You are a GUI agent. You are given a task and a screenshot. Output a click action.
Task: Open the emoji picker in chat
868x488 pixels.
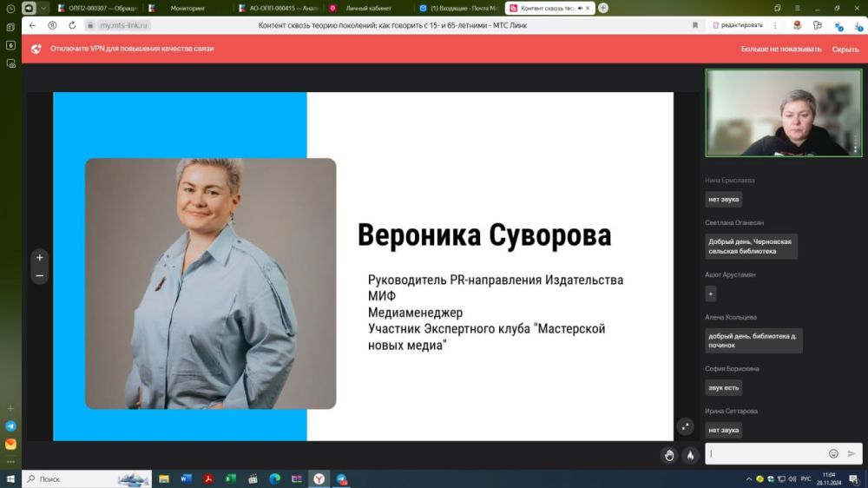click(x=833, y=453)
